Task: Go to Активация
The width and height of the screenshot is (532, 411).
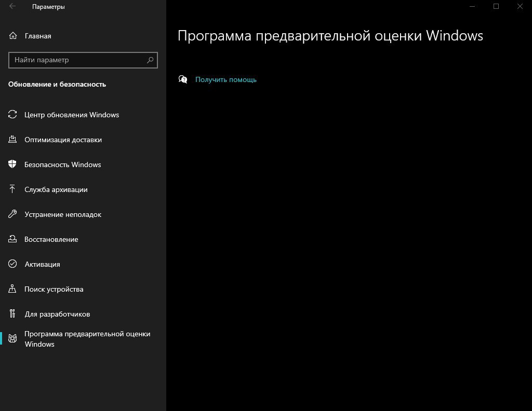Action: coord(43,264)
